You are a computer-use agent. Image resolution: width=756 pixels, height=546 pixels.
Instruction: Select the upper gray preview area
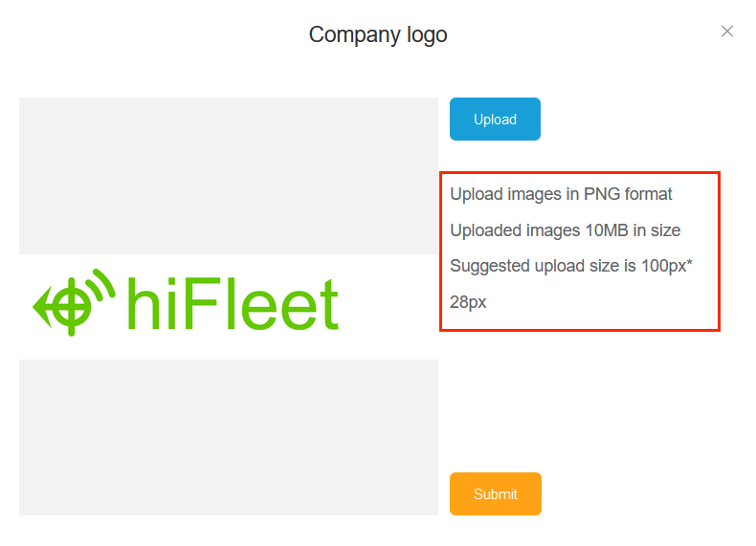(x=229, y=176)
